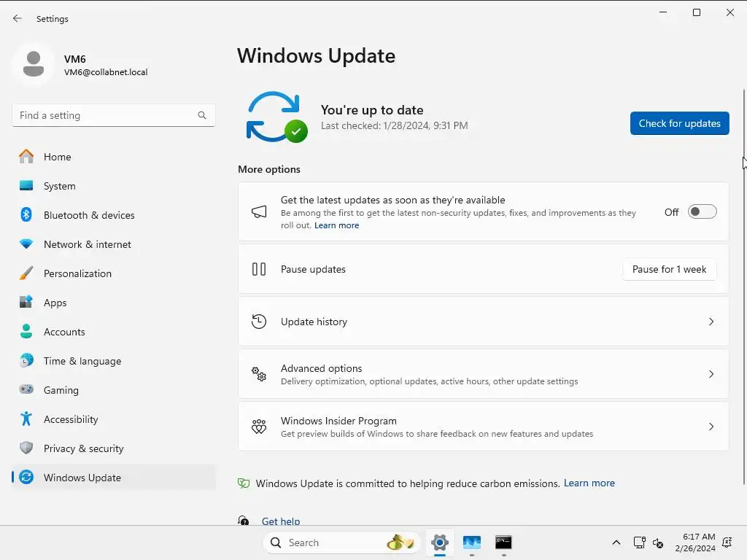Open Personalization settings

pos(113,273)
